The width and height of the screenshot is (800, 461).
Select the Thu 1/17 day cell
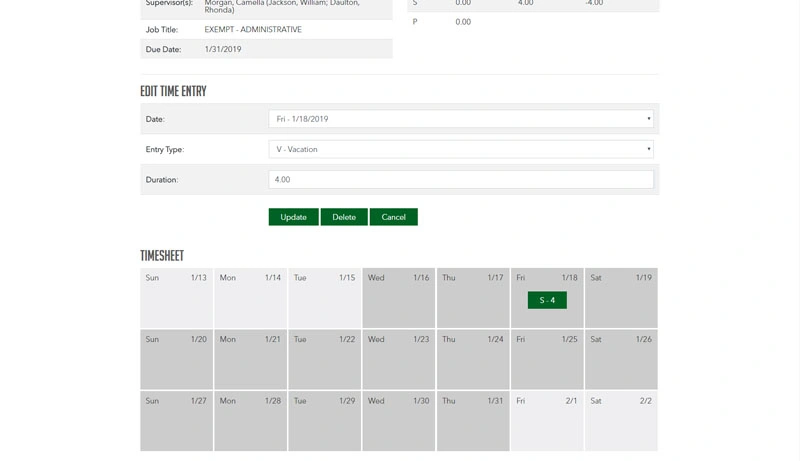(x=473, y=298)
